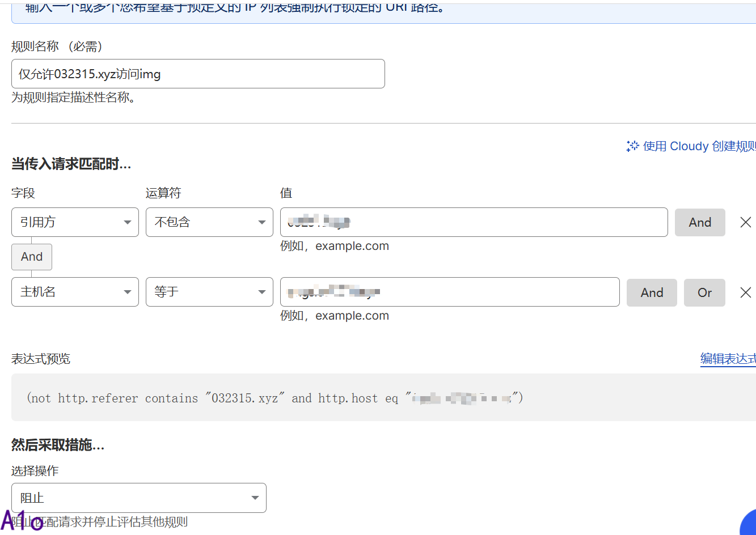Delete the 主机名 condition row

point(746,292)
